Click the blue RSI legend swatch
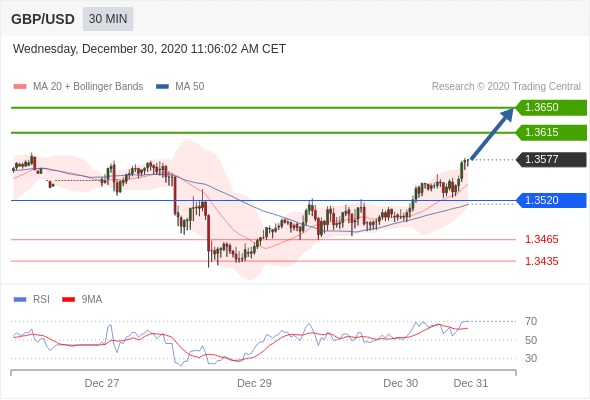This screenshot has width=590, height=400. [20, 300]
